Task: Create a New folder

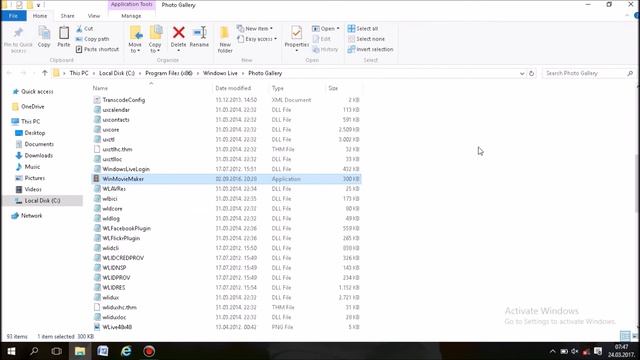Action: [225, 39]
